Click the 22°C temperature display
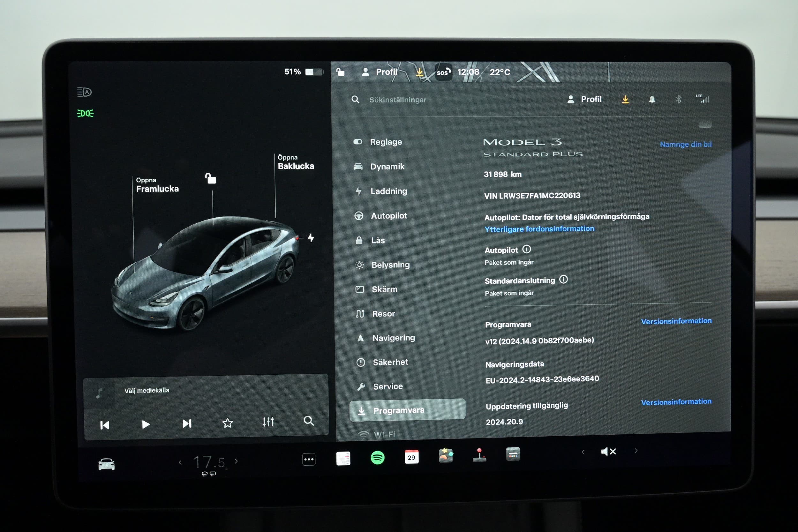Screen dimensions: 798x532 [500, 72]
